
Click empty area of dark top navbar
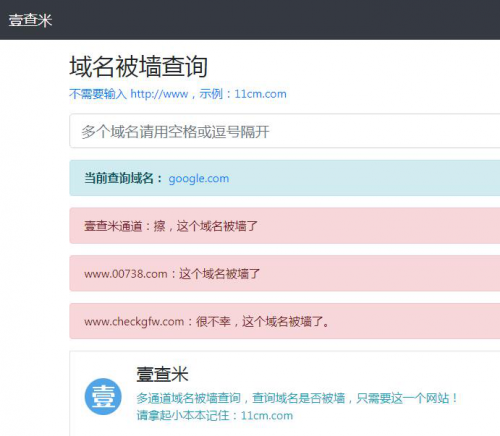point(267,20)
